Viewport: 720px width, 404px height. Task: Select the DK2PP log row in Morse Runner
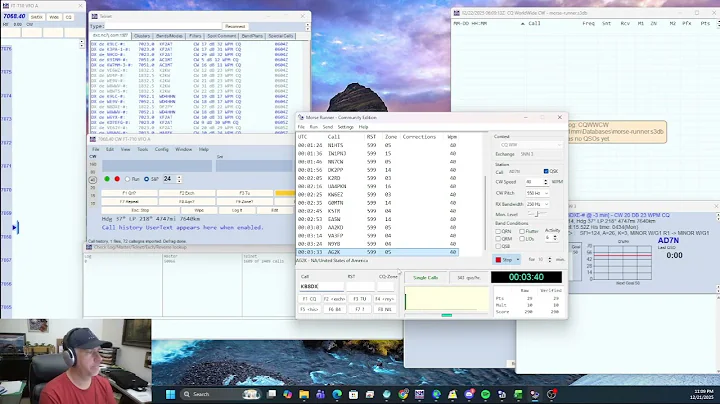point(377,170)
